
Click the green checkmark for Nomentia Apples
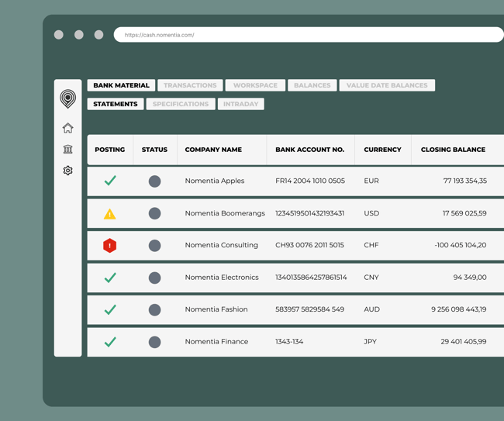(110, 181)
